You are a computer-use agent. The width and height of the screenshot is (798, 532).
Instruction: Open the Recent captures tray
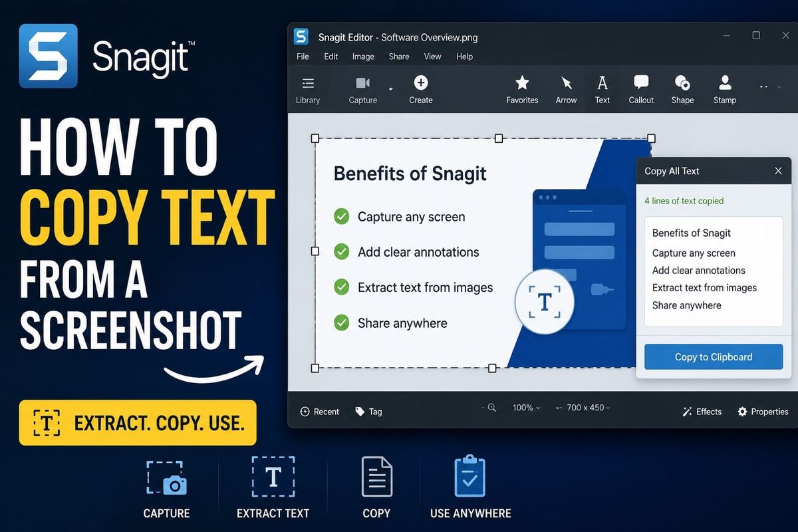pos(319,412)
